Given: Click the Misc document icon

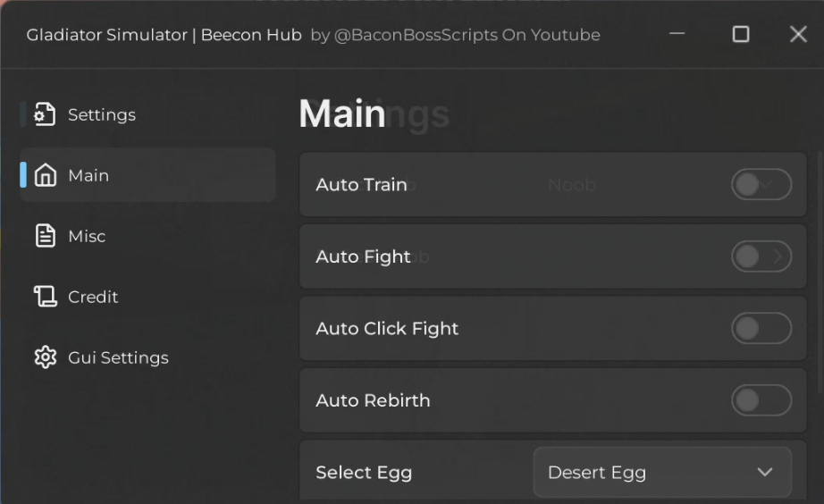Looking at the screenshot, I should tap(45, 236).
